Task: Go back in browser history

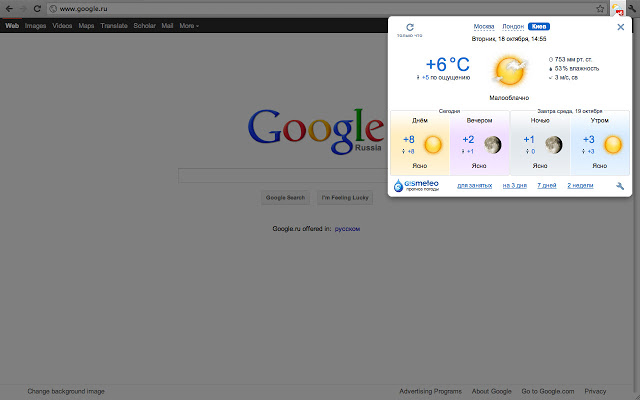Action: click(x=9, y=9)
